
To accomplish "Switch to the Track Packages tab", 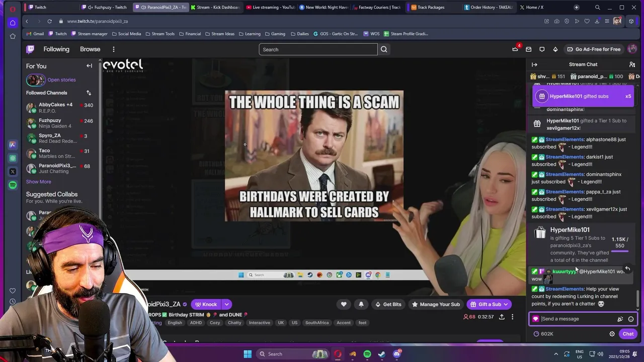I will tap(433, 8).
